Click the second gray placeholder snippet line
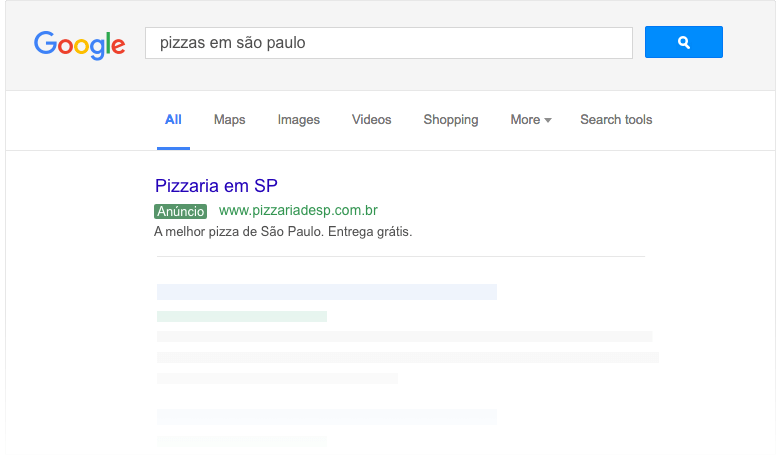Screen dimensions: 784x467 407,357
